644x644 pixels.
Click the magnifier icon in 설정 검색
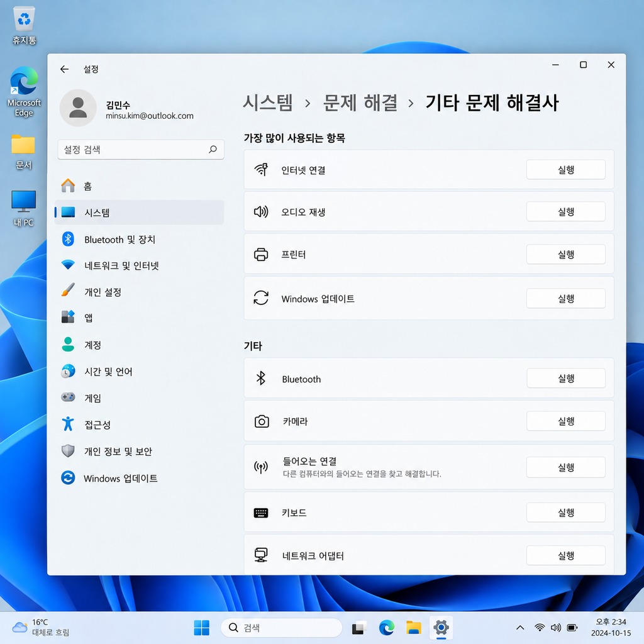click(213, 149)
